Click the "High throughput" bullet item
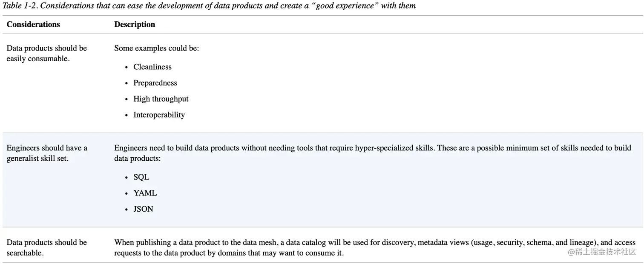The height and width of the screenshot is (264, 644). pos(161,99)
